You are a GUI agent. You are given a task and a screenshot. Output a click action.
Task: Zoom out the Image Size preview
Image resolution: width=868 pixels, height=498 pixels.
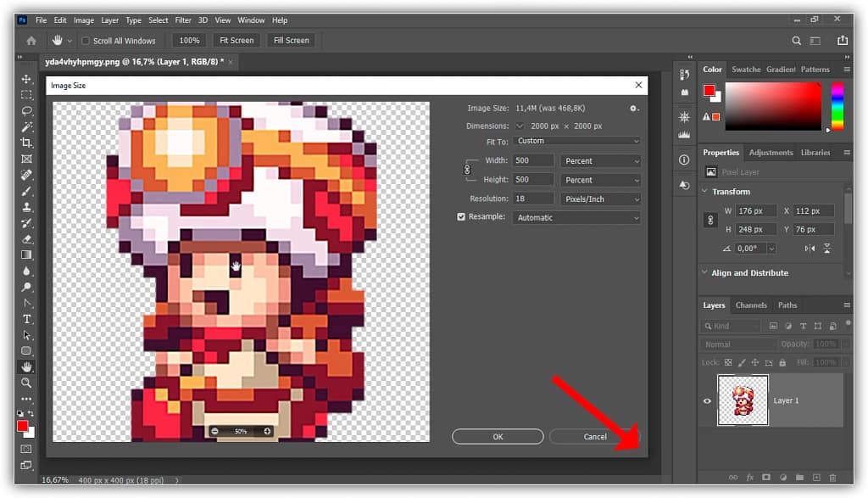tap(214, 431)
